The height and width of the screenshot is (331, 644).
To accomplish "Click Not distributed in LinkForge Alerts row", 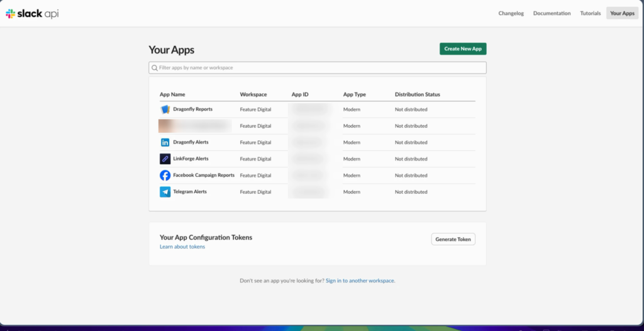I will coord(411,159).
